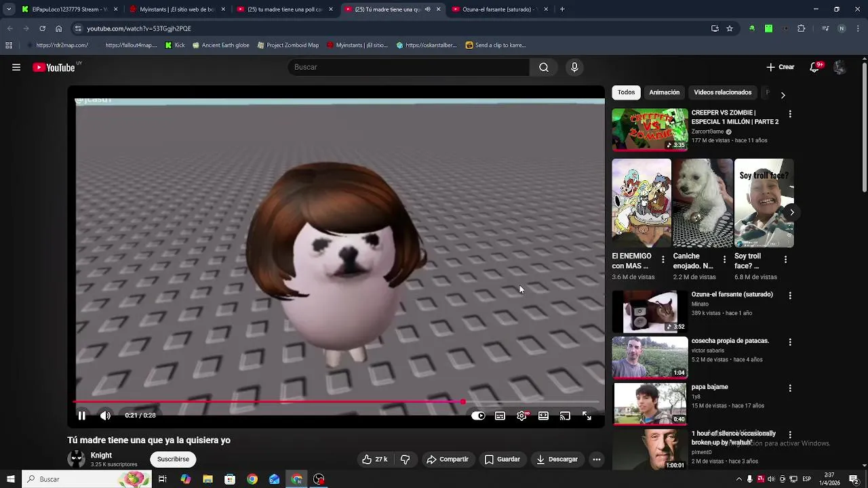The width and height of the screenshot is (868, 488).
Task: Open File Explorer from the taskbar
Action: 208,479
